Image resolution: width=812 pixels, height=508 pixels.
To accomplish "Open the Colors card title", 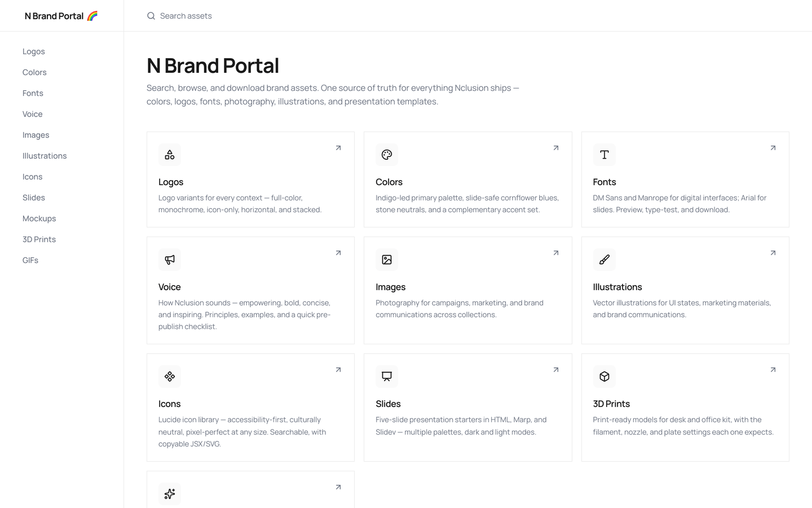I will pos(389,182).
